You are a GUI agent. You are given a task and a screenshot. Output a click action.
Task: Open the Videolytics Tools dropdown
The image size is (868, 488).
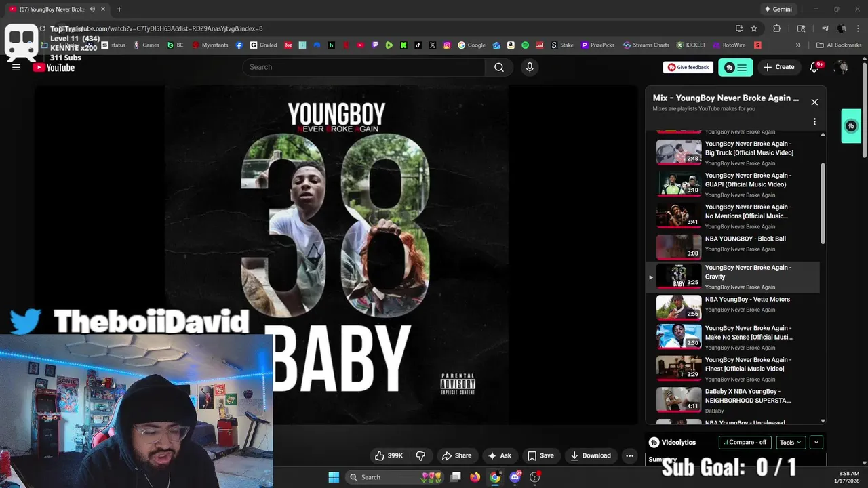coord(791,442)
